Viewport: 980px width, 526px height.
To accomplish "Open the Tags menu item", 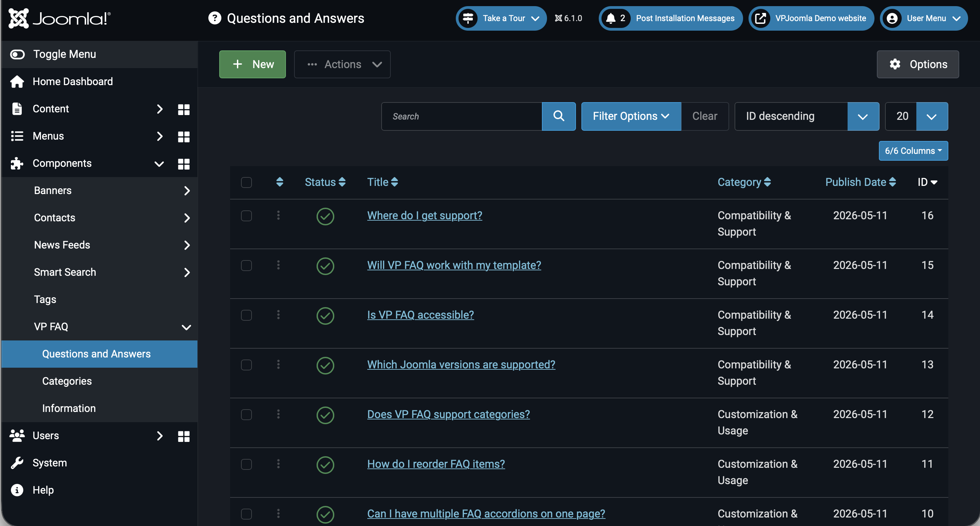I will [x=45, y=300].
